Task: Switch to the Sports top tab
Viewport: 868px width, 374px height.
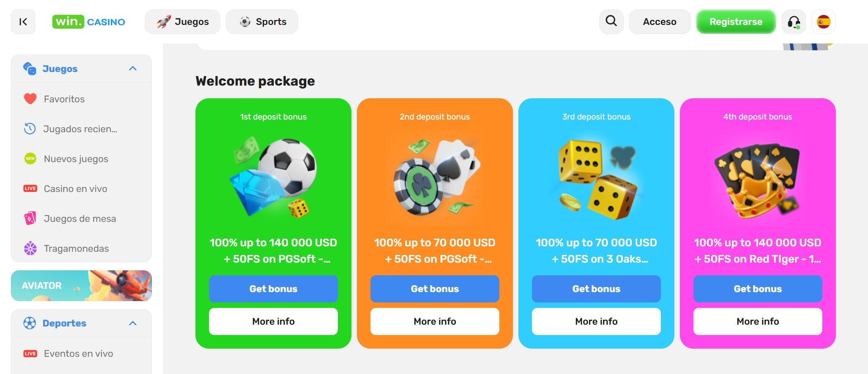Action: pyautogui.click(x=262, y=22)
